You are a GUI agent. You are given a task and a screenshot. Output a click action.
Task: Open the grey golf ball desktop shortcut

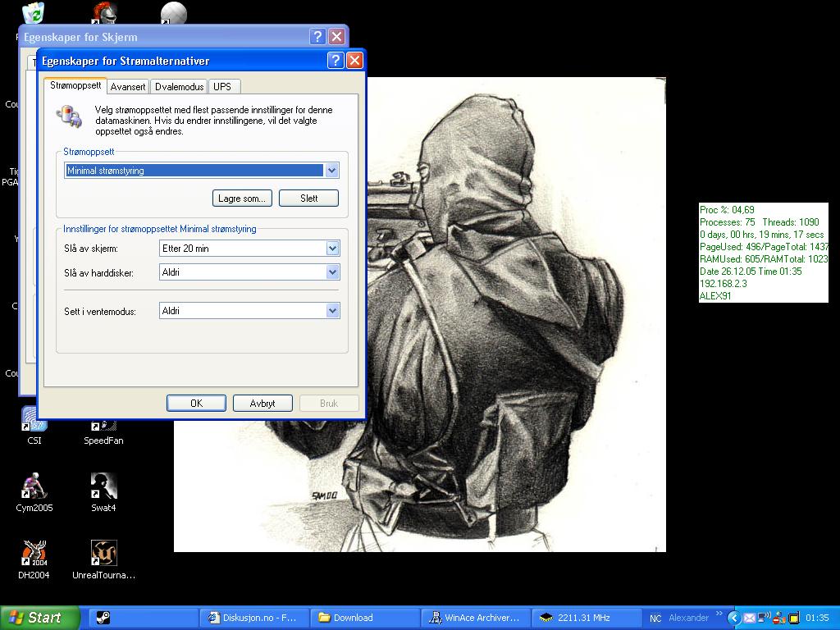point(174,11)
